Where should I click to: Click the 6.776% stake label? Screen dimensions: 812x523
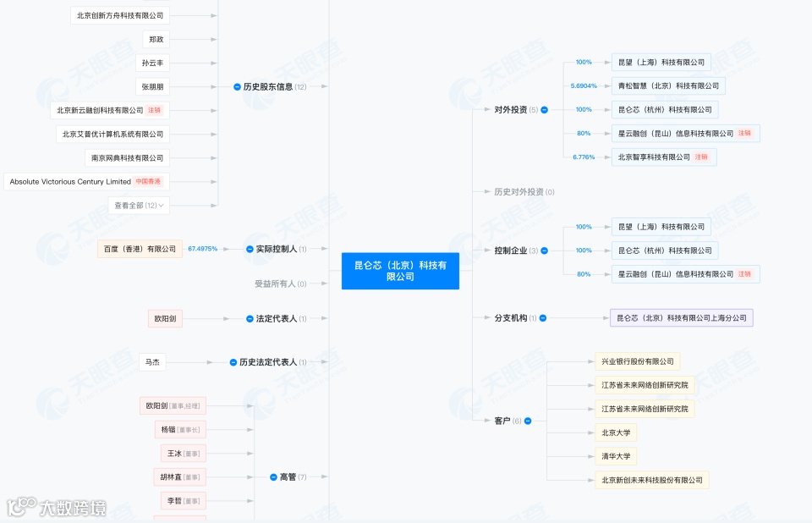coord(584,157)
